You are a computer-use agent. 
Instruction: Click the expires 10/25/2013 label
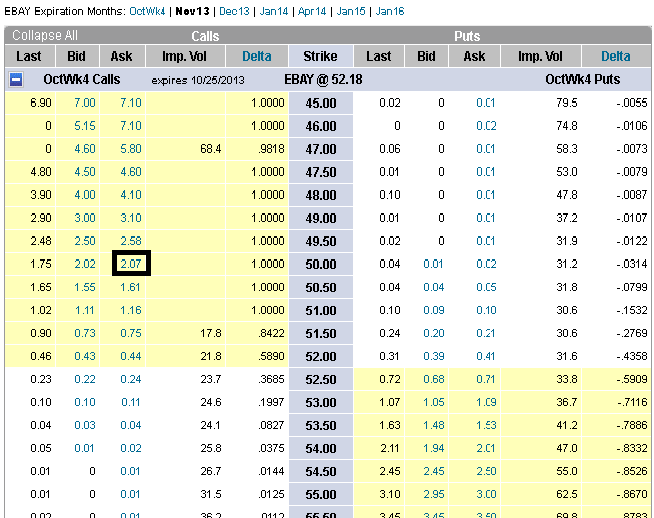[x=198, y=80]
